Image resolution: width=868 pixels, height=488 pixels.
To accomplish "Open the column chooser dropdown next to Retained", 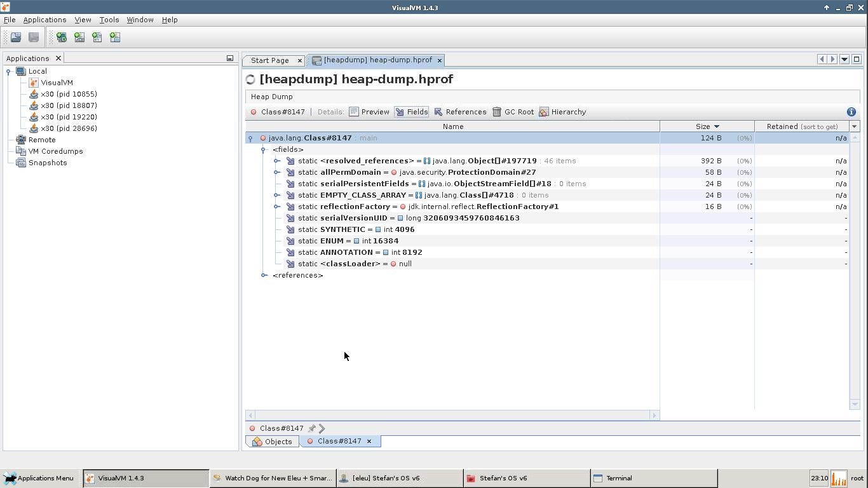I will (x=855, y=126).
